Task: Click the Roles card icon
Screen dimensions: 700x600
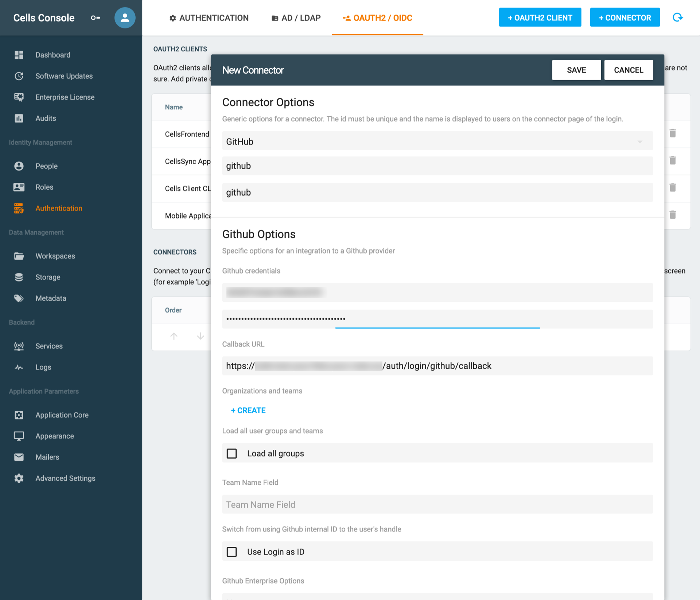Action: coord(19,187)
